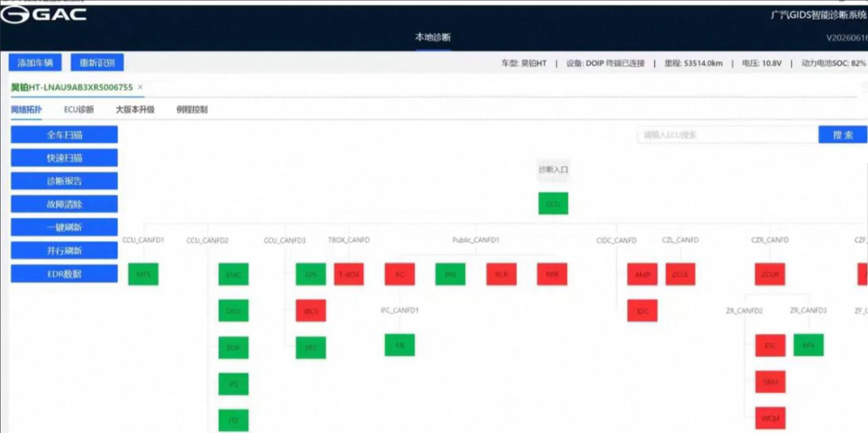This screenshot has width=868, height=433.
Task: Select the red T-BOX node
Action: point(349,274)
